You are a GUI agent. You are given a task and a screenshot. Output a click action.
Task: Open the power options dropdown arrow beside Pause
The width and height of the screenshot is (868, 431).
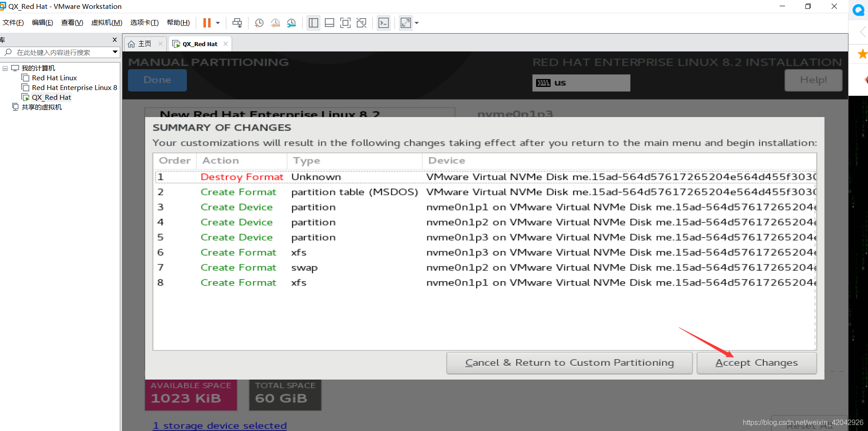pos(218,23)
